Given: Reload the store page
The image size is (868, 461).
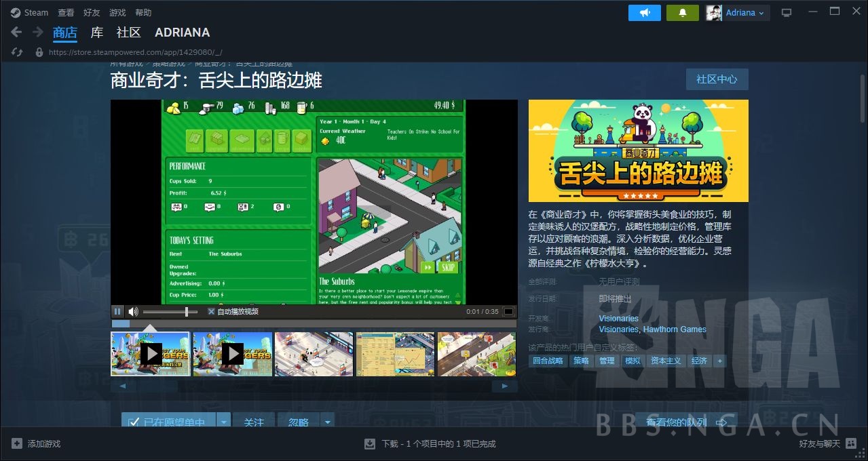Looking at the screenshot, I should 18,52.
